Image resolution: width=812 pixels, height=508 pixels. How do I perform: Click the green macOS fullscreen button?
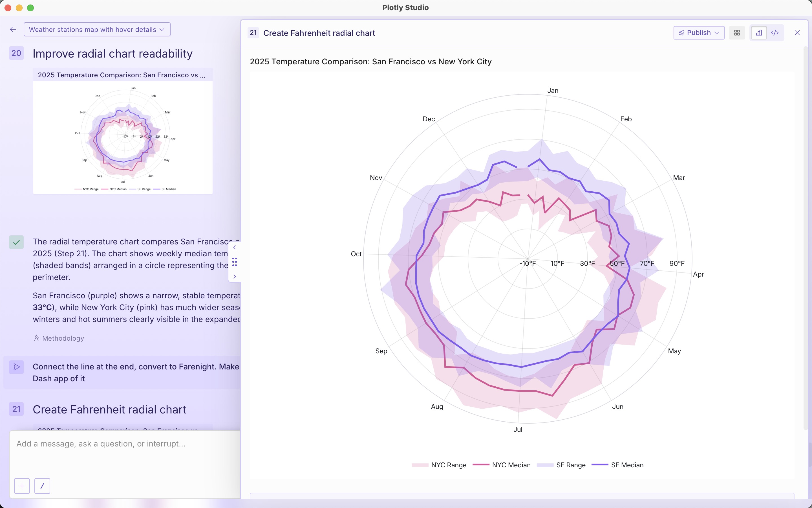click(30, 8)
